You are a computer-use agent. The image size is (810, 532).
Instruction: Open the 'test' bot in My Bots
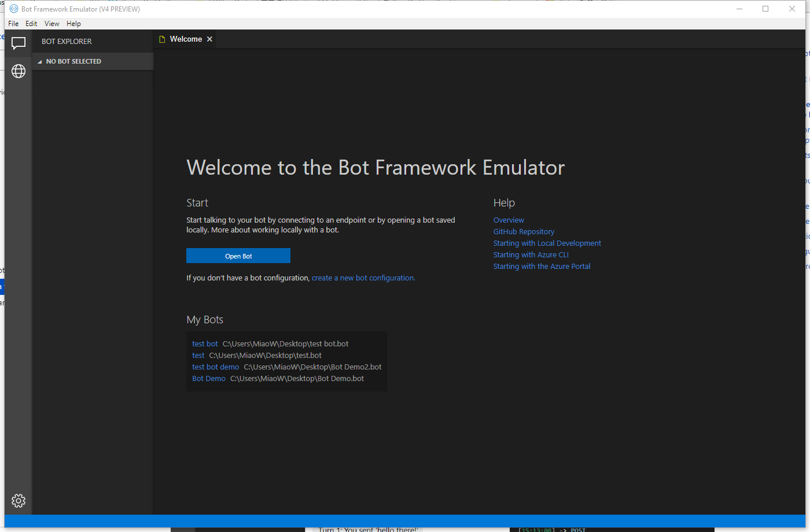pos(198,356)
